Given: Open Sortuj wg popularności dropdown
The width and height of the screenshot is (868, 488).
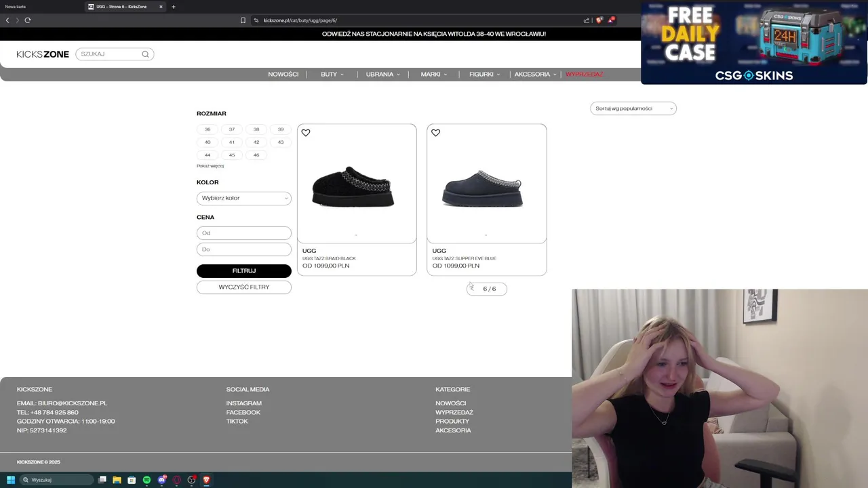Looking at the screenshot, I should (633, 108).
